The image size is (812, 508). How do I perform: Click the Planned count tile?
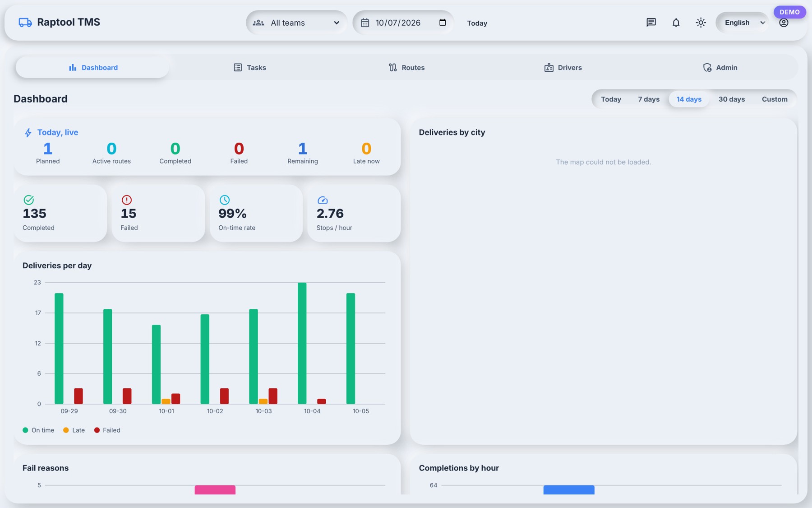(48, 153)
